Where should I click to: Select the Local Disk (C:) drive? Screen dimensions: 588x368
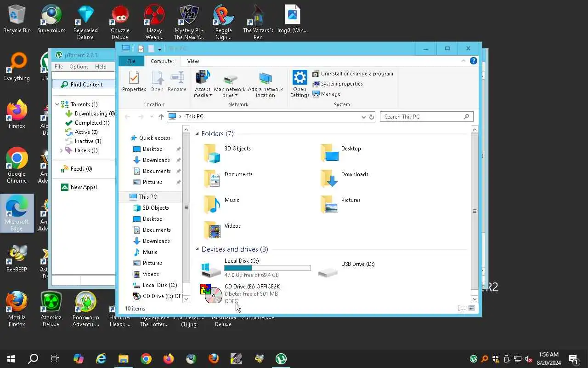coord(256,268)
